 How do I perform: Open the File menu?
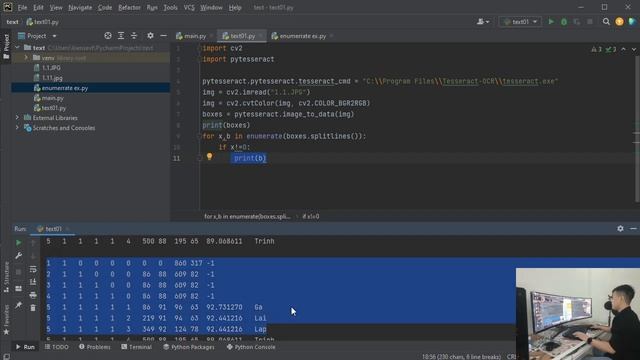pos(22,7)
